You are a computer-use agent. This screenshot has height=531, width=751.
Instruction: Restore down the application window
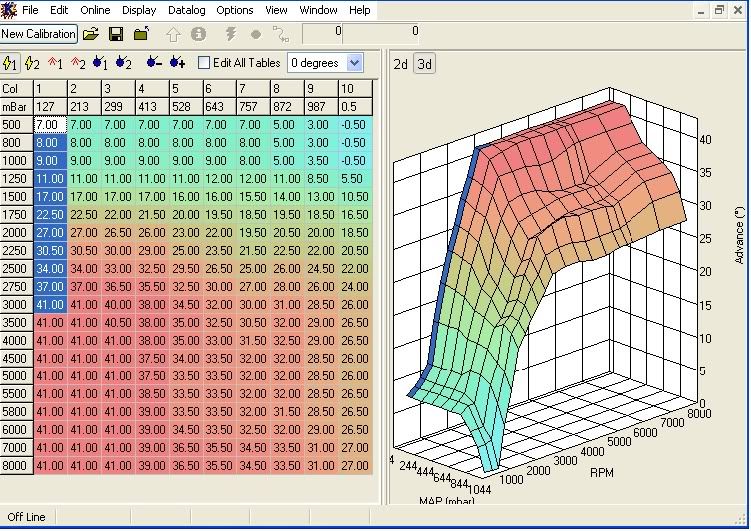click(719, 11)
